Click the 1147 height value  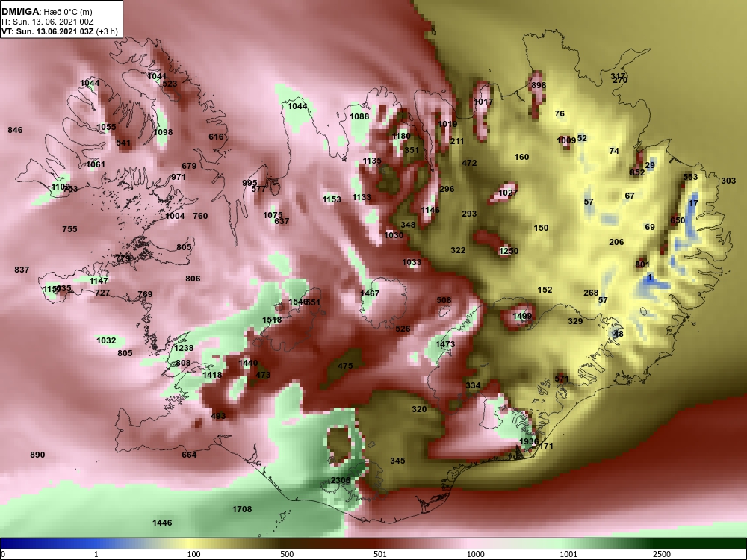pos(99,281)
